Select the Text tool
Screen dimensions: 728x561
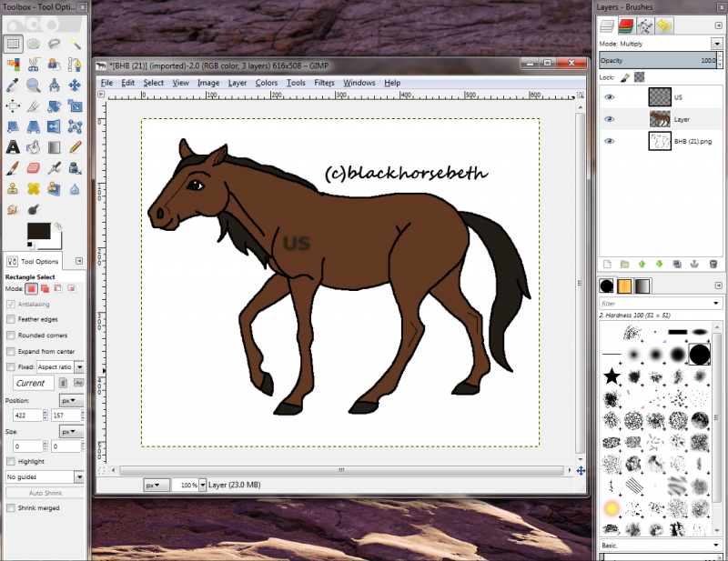click(x=13, y=147)
